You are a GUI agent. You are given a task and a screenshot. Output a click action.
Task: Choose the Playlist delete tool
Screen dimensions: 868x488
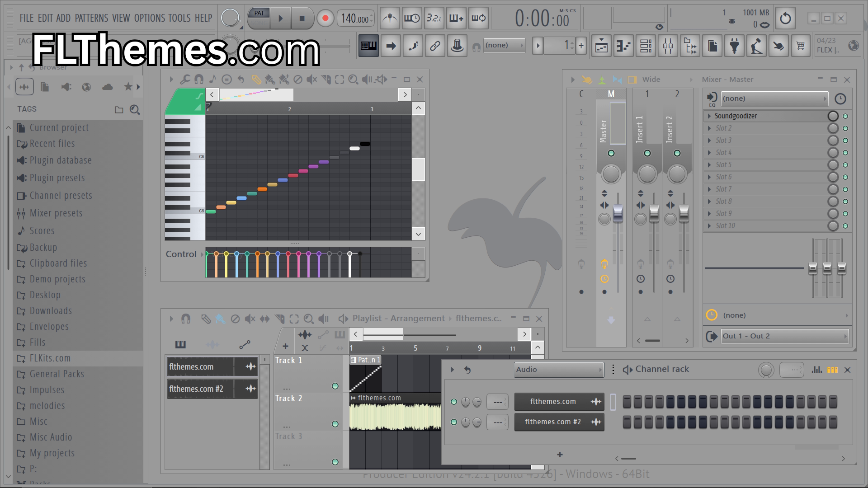coord(235,319)
